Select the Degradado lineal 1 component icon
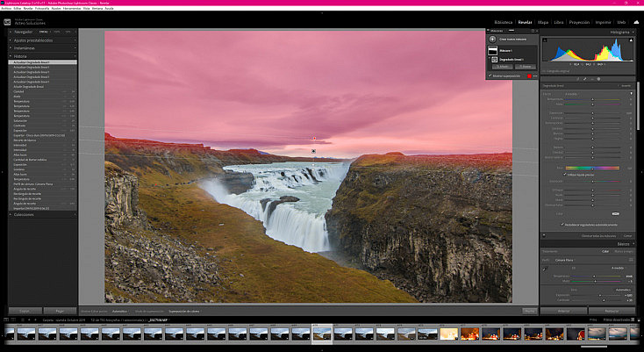This screenshot has width=644, height=352. [x=495, y=60]
